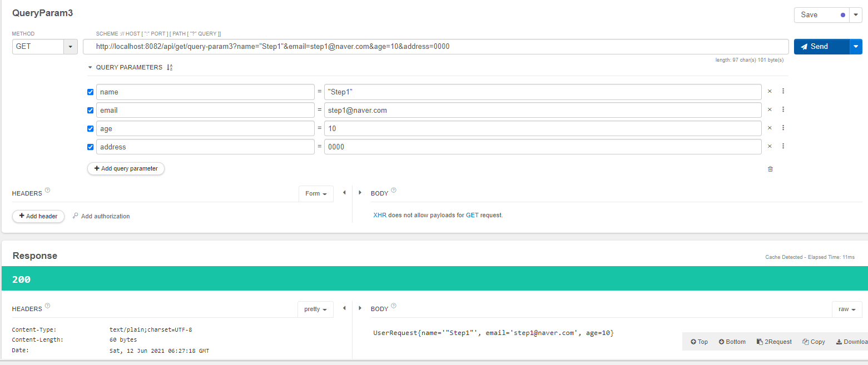Select the 60 bytes Content-Length value
The image size is (868, 365).
click(123, 339)
